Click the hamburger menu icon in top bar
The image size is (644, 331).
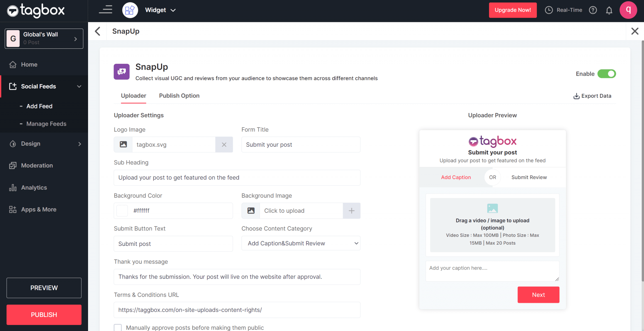(106, 10)
